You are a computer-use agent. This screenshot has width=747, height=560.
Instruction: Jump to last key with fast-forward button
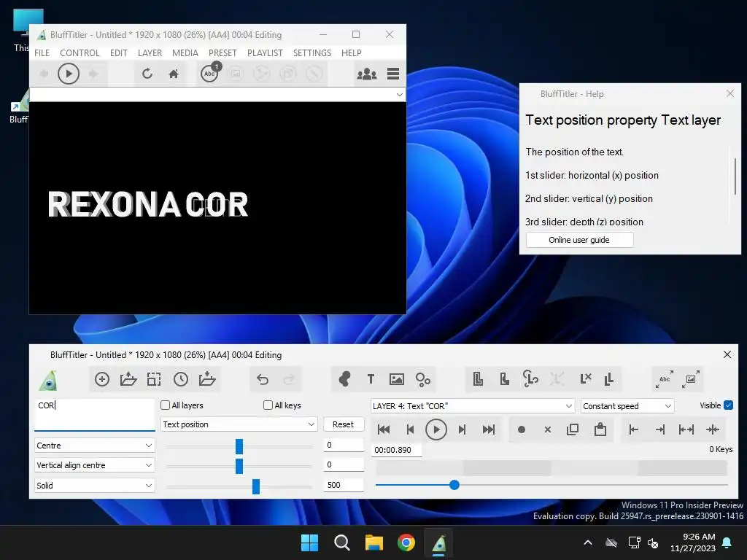point(488,429)
